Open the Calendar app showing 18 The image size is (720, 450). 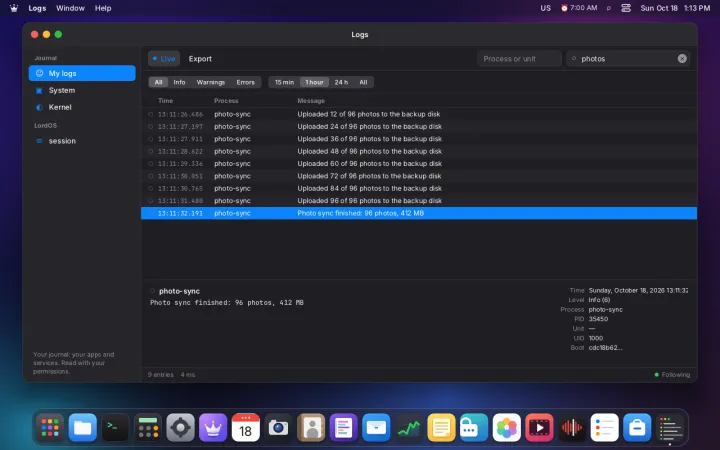(246, 428)
